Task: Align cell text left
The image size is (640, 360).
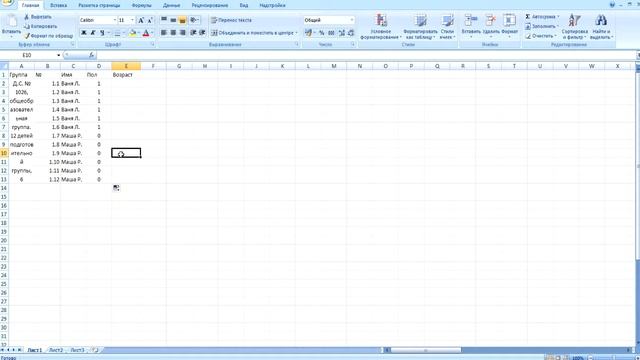Action: pos(164,33)
